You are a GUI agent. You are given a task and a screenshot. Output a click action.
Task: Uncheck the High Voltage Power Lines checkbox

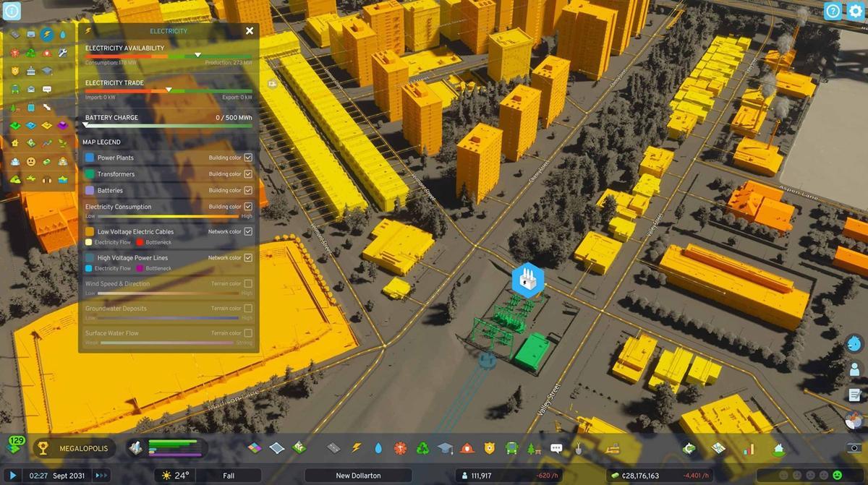point(248,257)
